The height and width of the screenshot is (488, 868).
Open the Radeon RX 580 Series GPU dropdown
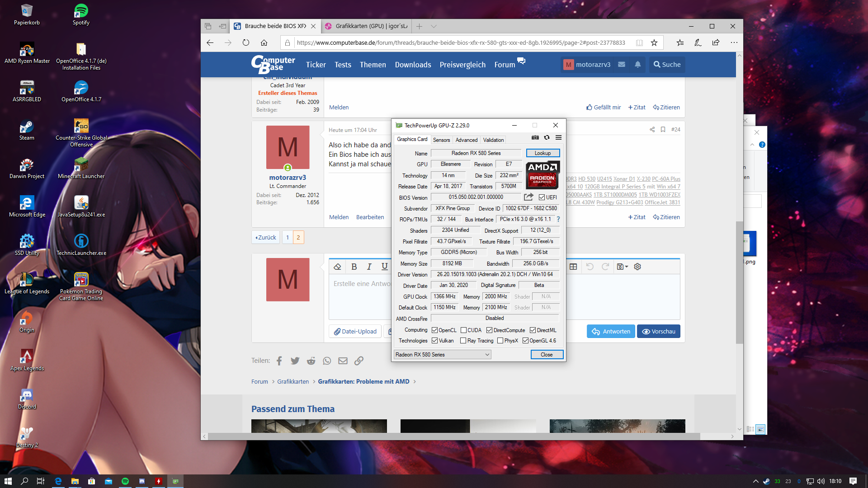pyautogui.click(x=442, y=355)
